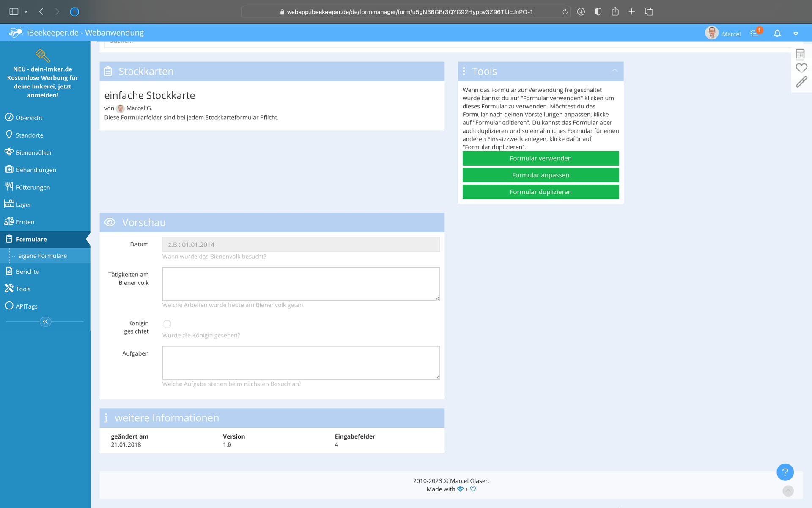This screenshot has width=812, height=508.
Task: Click the pencil edit icon on right
Action: pyautogui.click(x=801, y=82)
